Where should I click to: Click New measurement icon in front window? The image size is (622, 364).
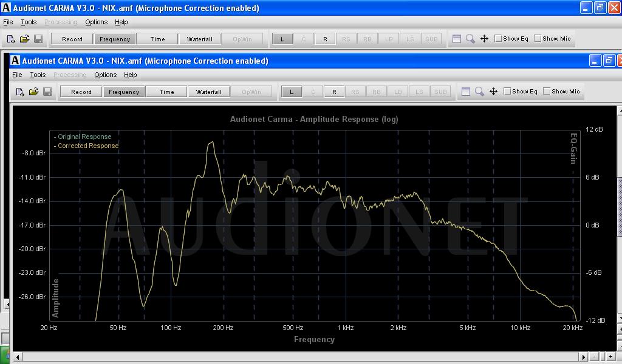coord(20,92)
